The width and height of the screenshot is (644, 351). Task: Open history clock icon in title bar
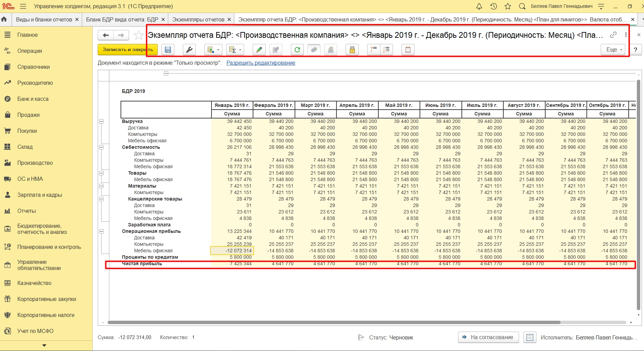click(x=493, y=6)
